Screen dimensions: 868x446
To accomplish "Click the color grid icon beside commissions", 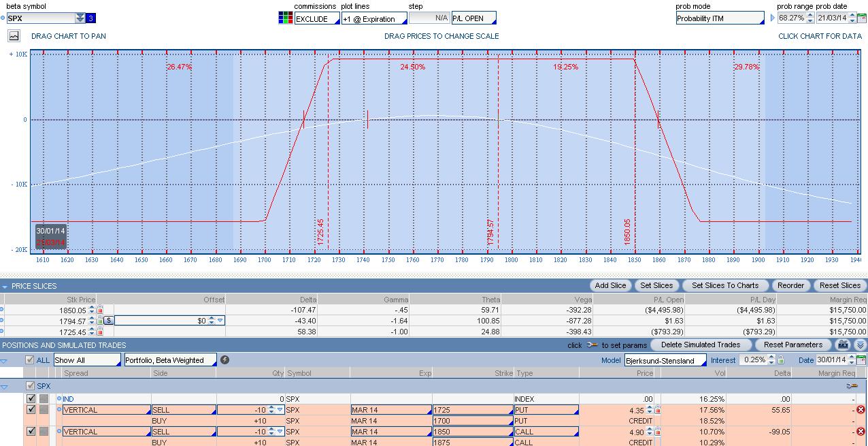I will [286, 18].
